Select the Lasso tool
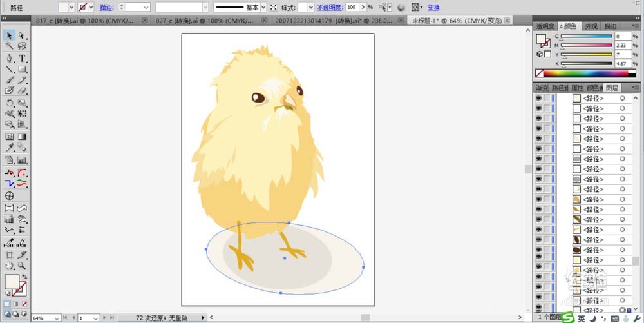Screen dimensions: 644x323 (x=22, y=46)
